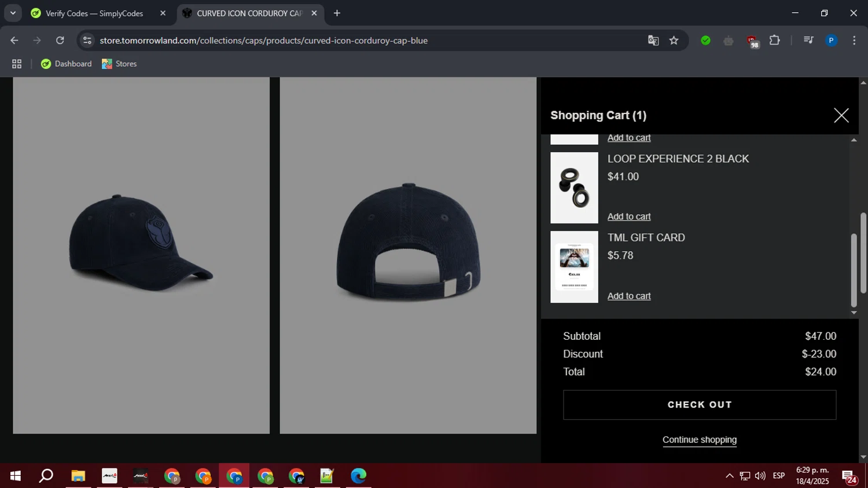
Task: Switch to Verify Codes SimplyCodes tab
Action: pyautogui.click(x=94, y=13)
